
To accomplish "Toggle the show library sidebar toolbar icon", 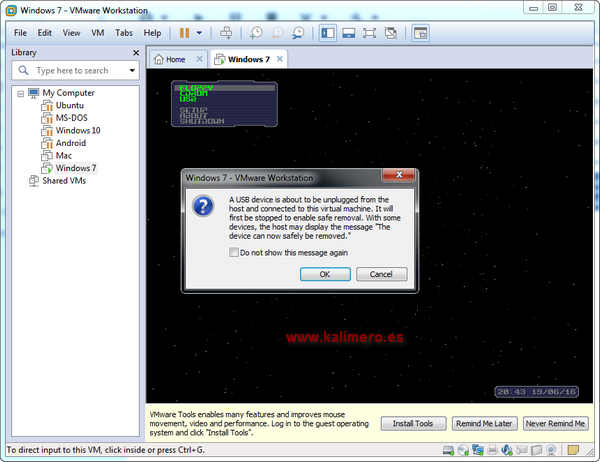I will [328, 33].
